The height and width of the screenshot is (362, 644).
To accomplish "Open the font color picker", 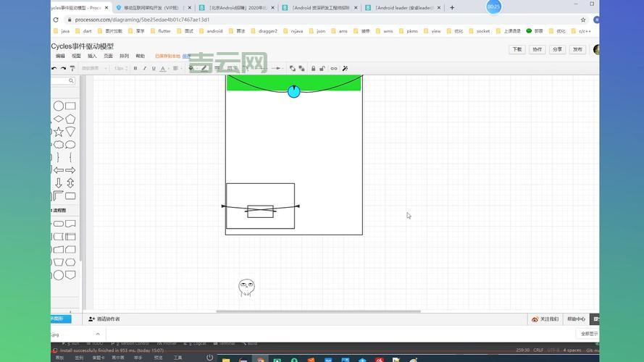I will [x=164, y=69].
